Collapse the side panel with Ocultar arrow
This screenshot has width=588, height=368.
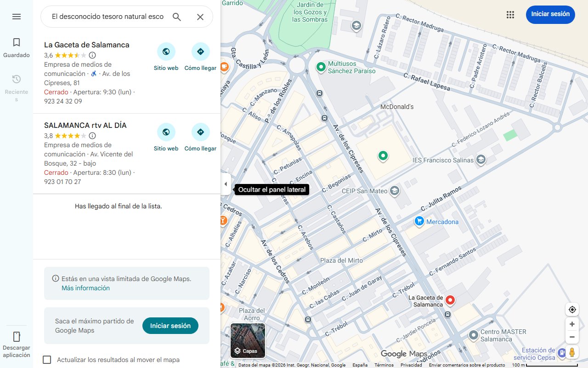click(226, 184)
